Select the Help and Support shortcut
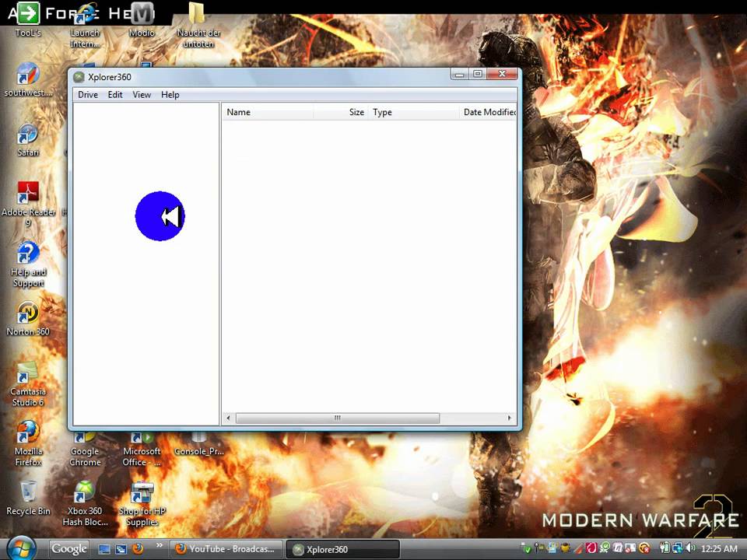Image resolution: width=747 pixels, height=560 pixels. (28, 264)
